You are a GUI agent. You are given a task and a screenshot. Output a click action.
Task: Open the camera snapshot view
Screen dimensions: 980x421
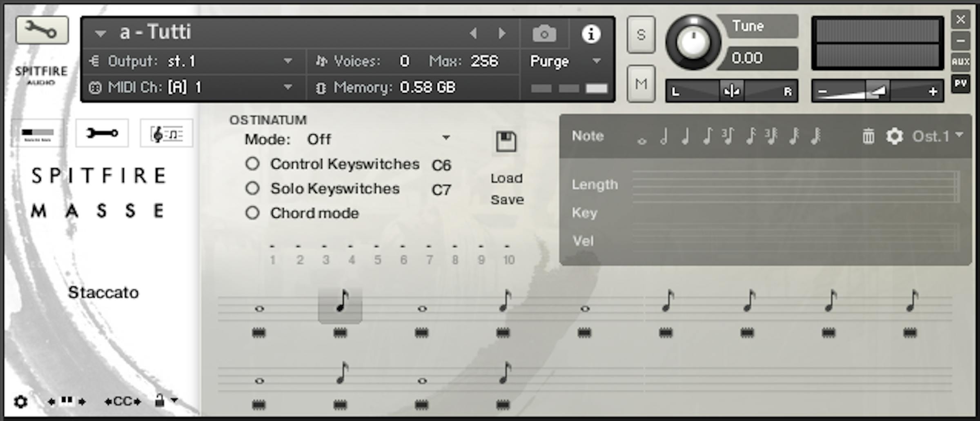(x=544, y=33)
